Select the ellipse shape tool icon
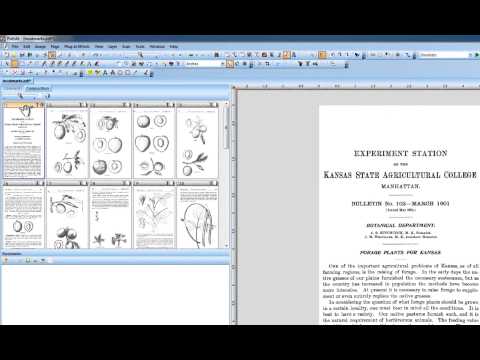The image size is (480, 360). point(120,72)
